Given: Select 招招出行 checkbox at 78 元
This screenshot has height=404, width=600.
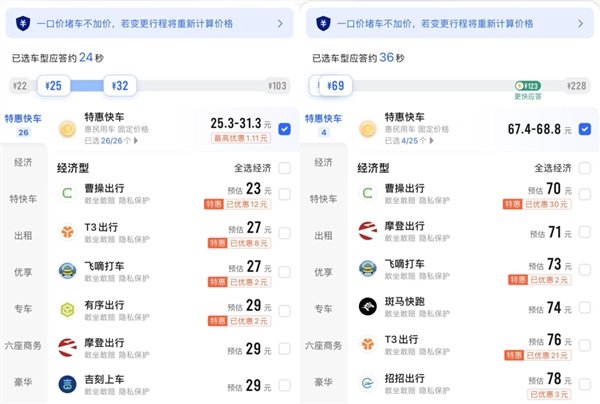Looking at the screenshot, I should click(x=585, y=384).
